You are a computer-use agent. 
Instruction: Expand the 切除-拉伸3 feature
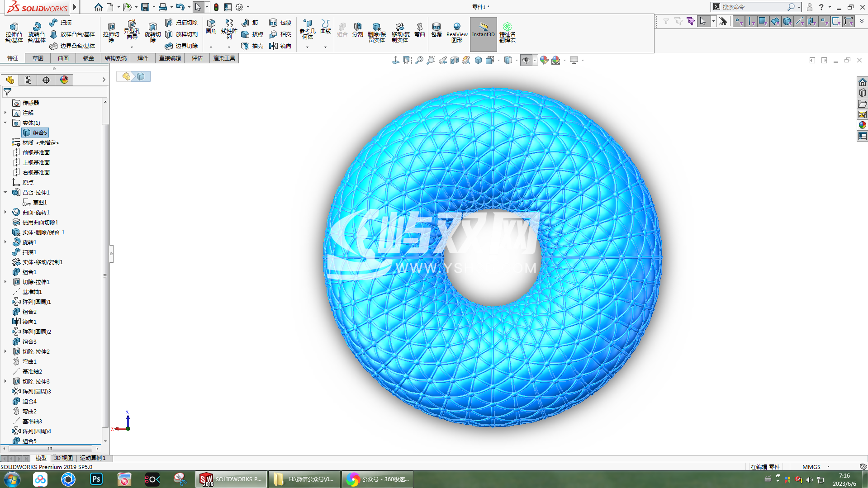pyautogui.click(x=5, y=381)
